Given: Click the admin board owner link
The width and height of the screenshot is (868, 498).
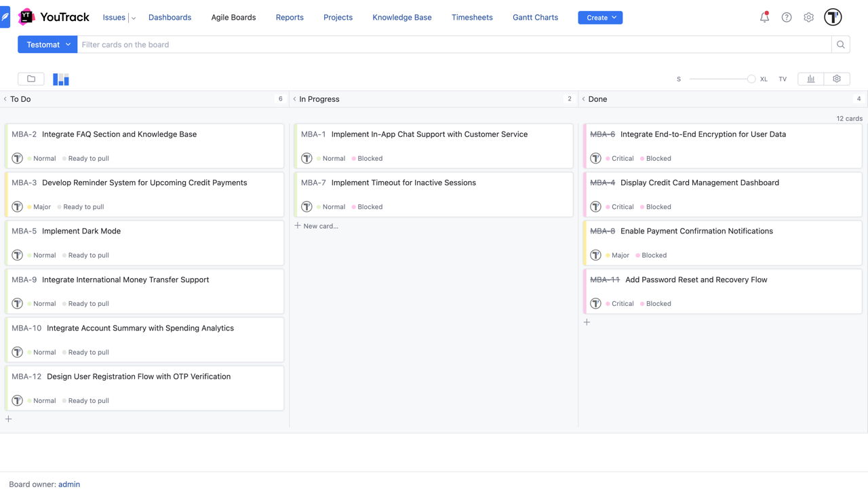Looking at the screenshot, I should (69, 484).
